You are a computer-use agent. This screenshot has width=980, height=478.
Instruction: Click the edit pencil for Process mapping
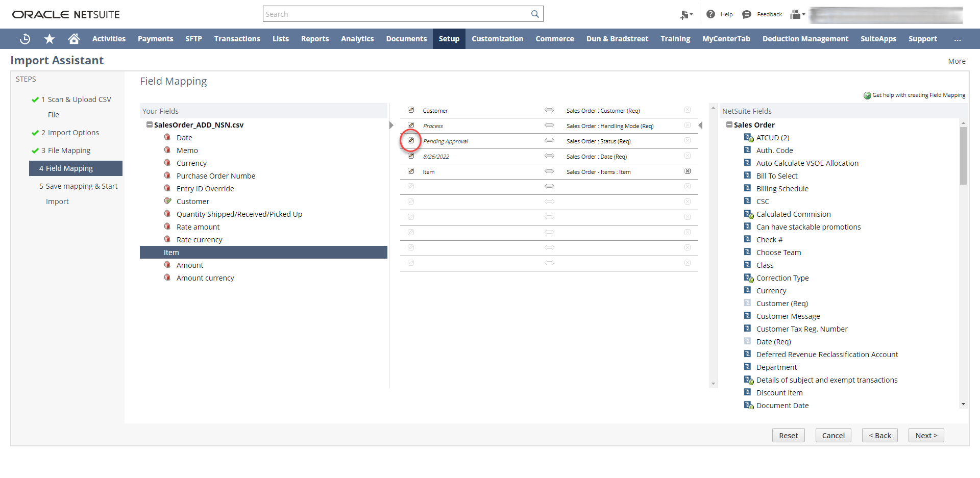pos(411,125)
